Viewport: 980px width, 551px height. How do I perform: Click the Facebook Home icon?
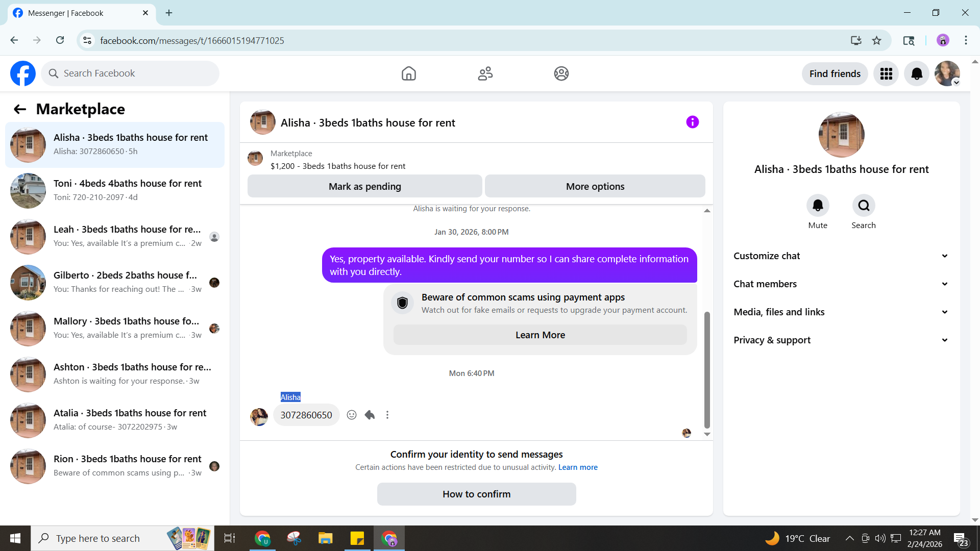[408, 73]
